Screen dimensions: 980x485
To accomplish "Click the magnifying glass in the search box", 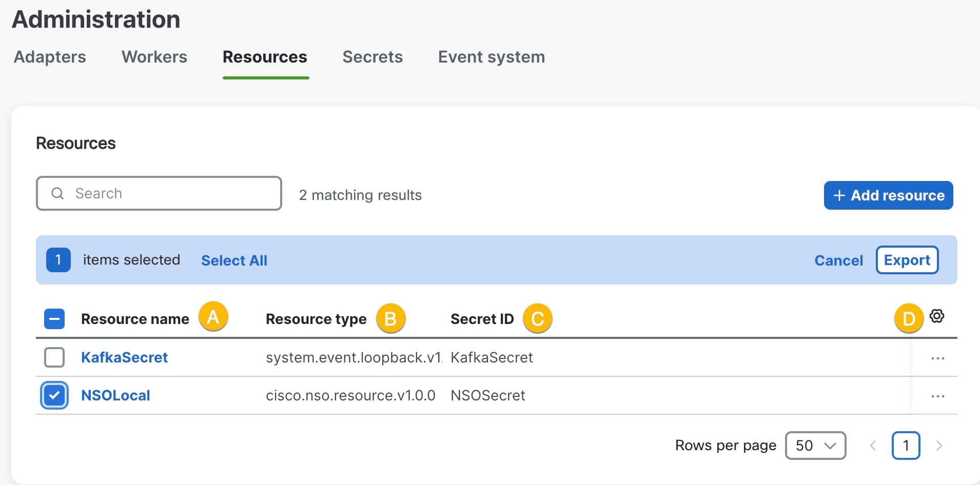I will point(57,193).
